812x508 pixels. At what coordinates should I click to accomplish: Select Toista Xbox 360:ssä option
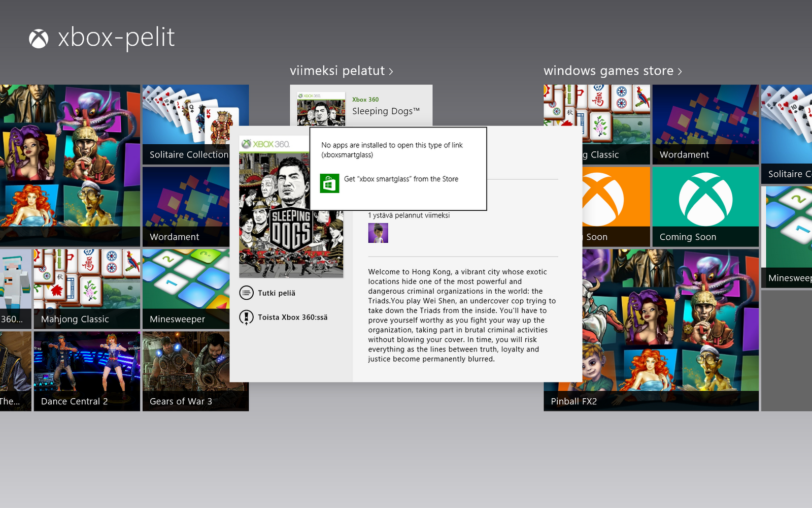(284, 317)
